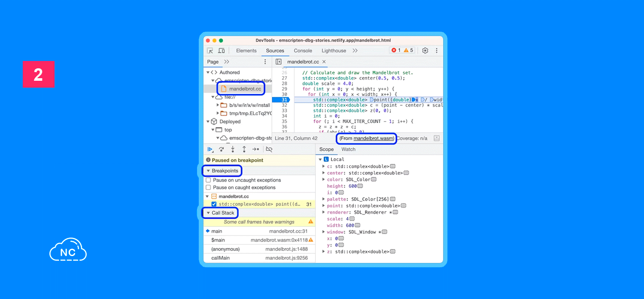Expand the b/s/w/ir/x/w/install folder
Viewport: 644px width, 299px height.
(218, 105)
